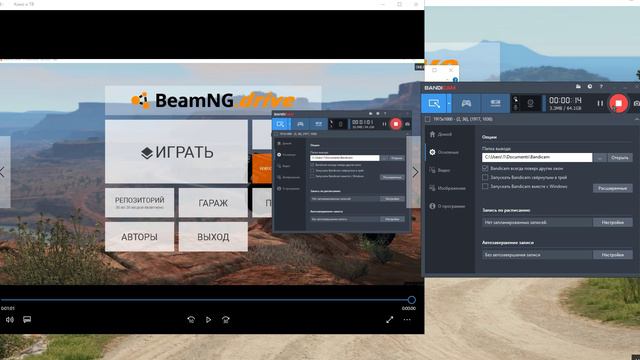Enable launch Bandicam with Windows checkbox
Viewport: 640px width, 360px height.
[485, 187]
